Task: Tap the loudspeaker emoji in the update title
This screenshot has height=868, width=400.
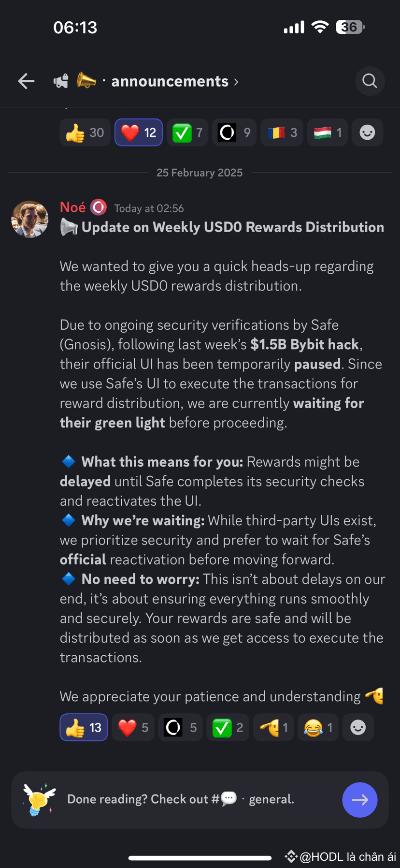Action: (70, 226)
